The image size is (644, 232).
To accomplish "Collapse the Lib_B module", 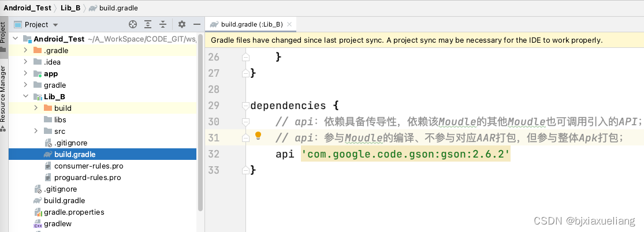I will click(x=25, y=96).
